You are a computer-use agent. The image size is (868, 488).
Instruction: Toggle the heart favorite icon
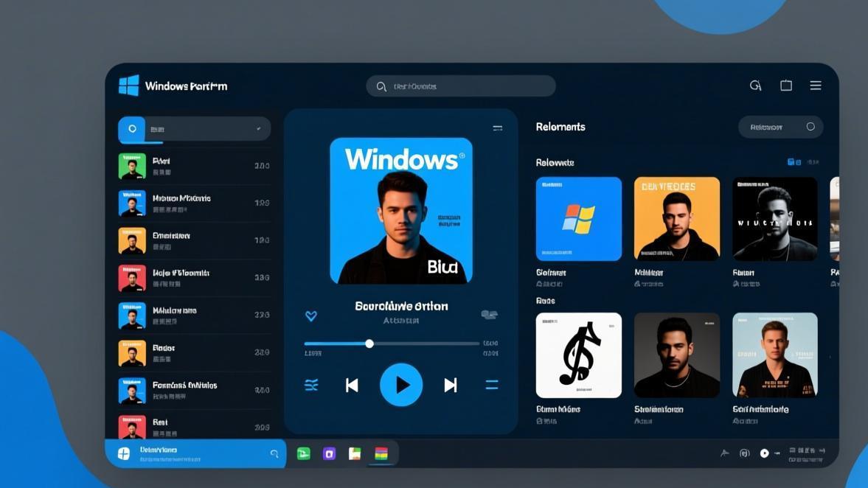(x=311, y=316)
